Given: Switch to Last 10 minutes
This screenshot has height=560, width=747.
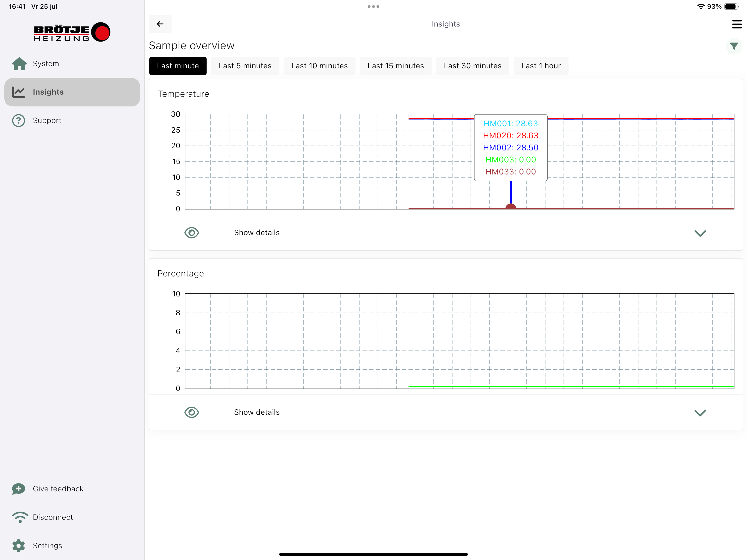Looking at the screenshot, I should coord(319,66).
